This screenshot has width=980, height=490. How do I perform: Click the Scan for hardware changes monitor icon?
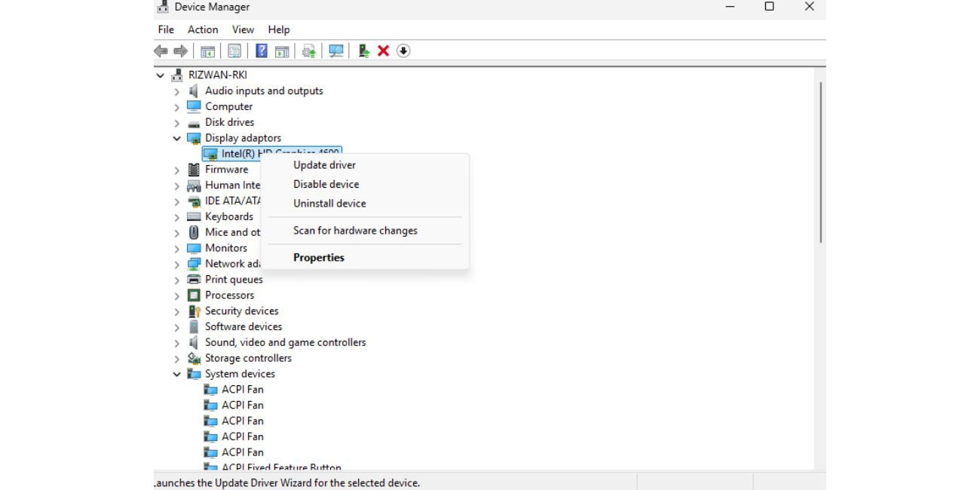click(336, 51)
